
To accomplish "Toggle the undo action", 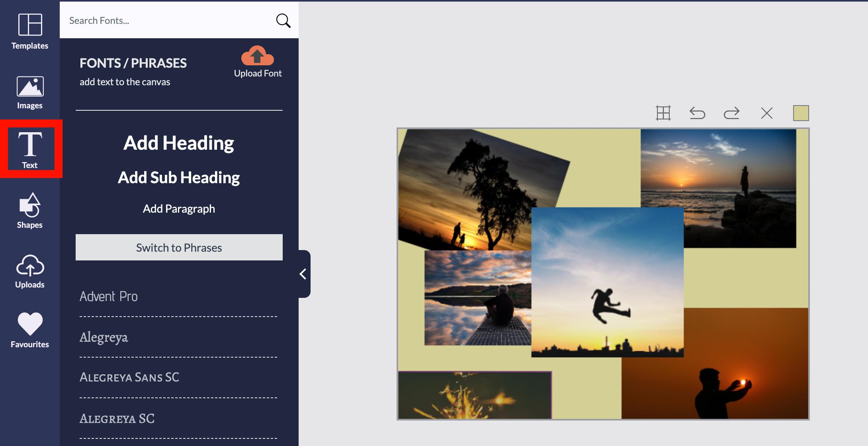I will click(x=697, y=111).
